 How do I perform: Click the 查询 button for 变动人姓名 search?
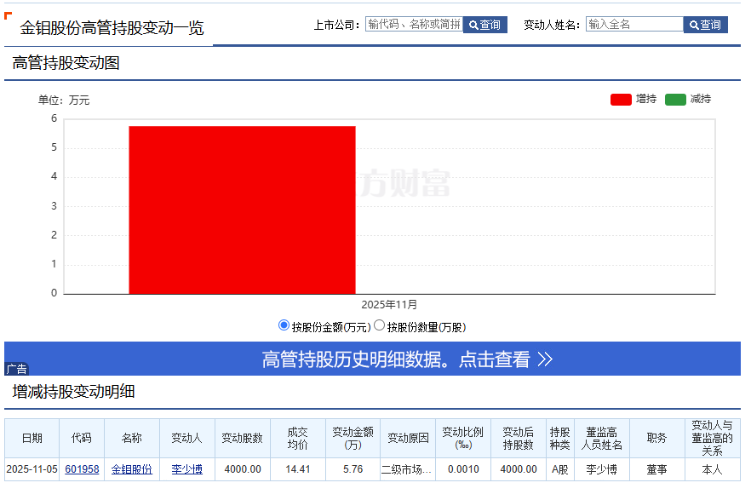tap(705, 24)
